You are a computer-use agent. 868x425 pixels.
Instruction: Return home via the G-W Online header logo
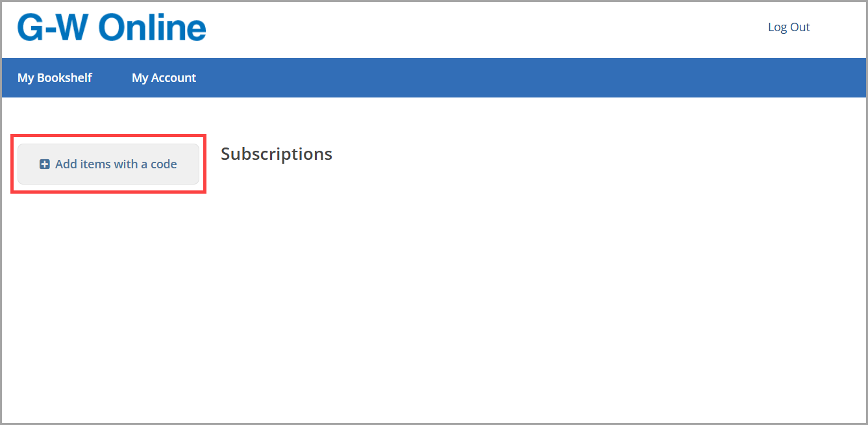[x=112, y=28]
